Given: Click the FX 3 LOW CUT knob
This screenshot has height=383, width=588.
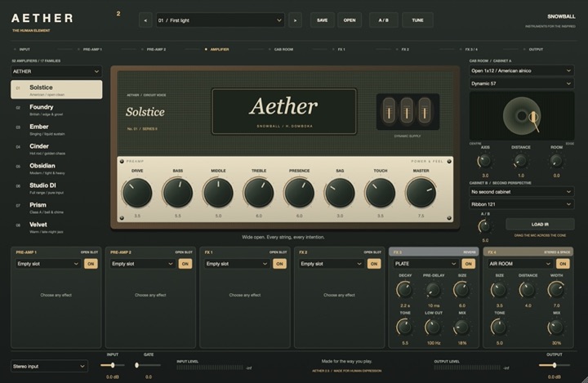Looking at the screenshot, I should (434, 327).
